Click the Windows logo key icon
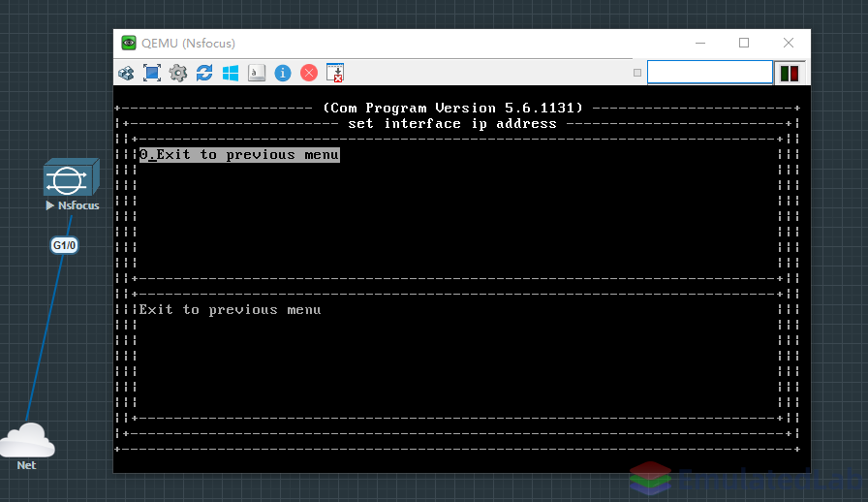 [231, 73]
